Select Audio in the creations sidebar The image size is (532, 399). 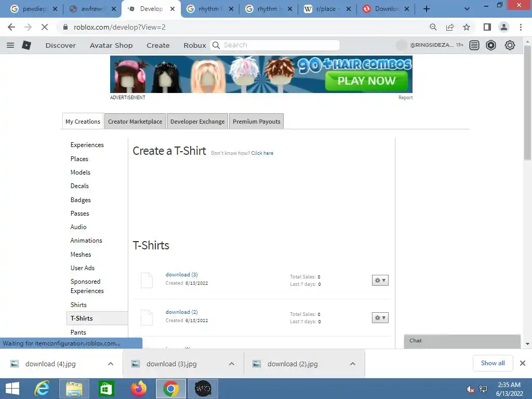[x=78, y=227]
